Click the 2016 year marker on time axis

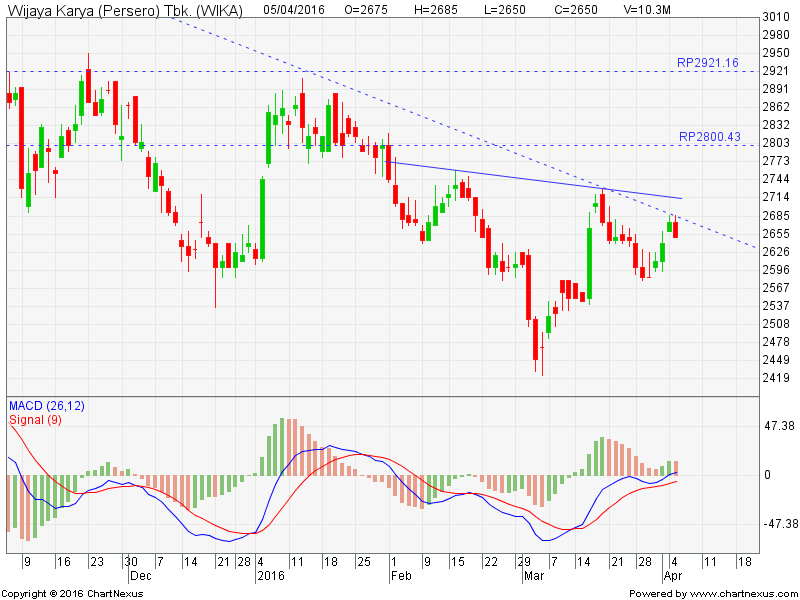[271, 577]
